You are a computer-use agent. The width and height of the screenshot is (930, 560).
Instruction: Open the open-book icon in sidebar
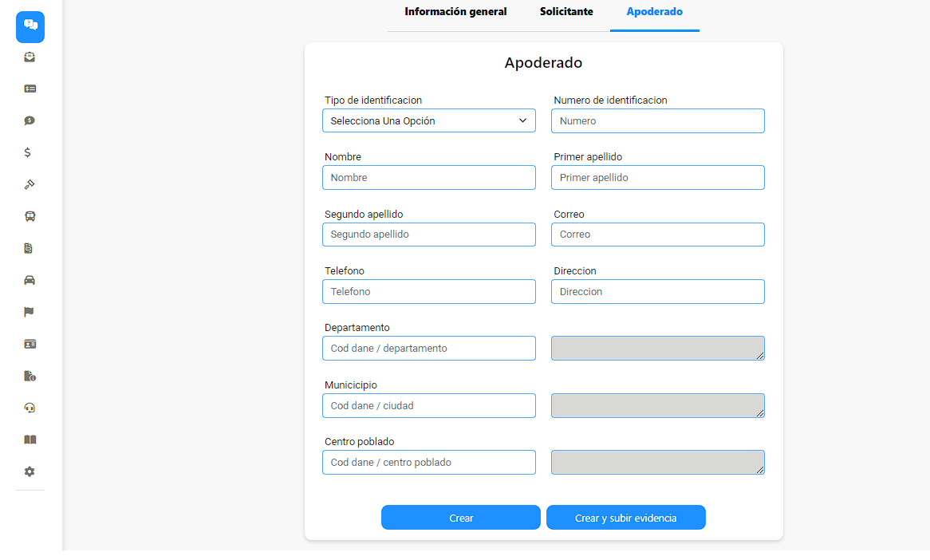point(30,440)
